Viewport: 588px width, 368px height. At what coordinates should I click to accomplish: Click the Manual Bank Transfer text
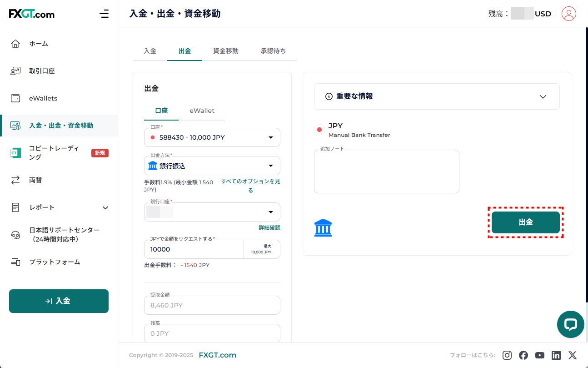[359, 135]
